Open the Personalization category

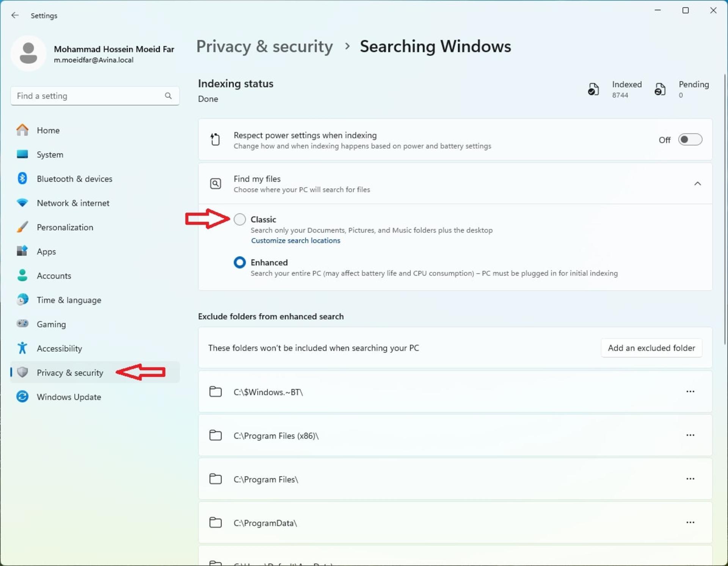[x=95, y=227]
